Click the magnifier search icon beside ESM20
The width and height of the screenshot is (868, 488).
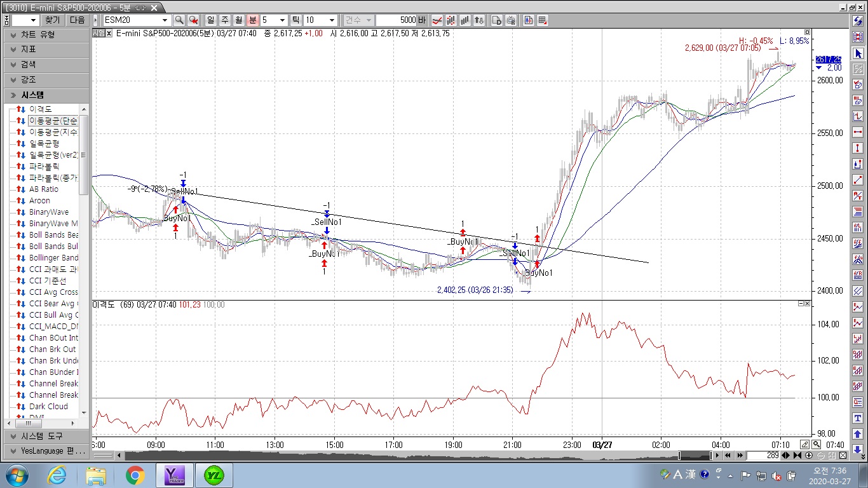click(x=179, y=20)
